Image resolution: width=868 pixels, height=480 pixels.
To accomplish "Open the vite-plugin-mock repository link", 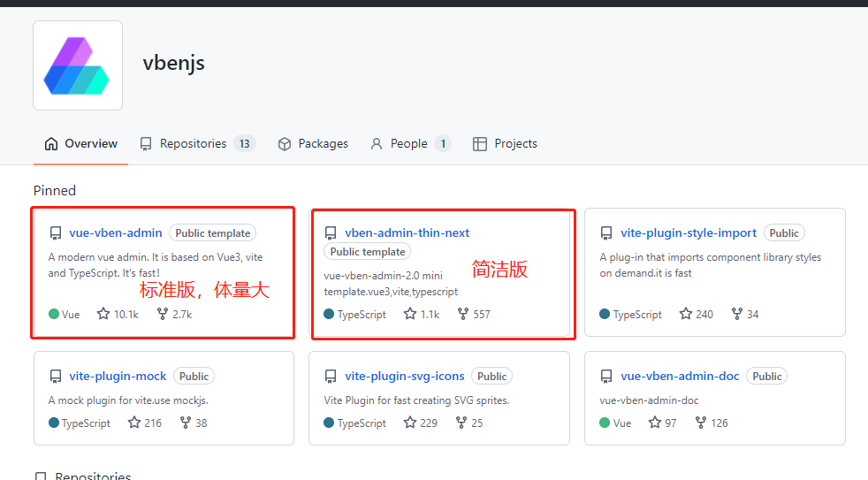I will click(118, 377).
